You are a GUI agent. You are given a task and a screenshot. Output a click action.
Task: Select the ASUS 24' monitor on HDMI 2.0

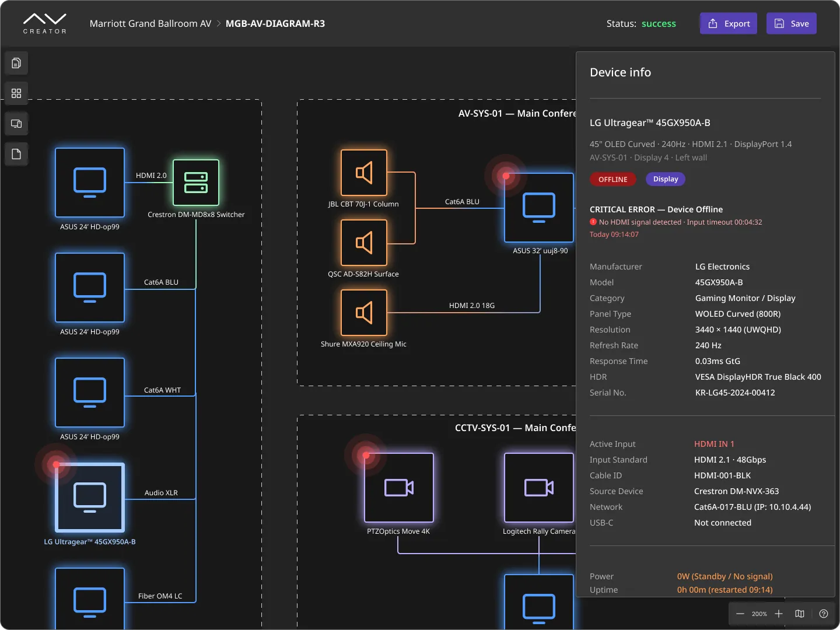[x=90, y=183]
